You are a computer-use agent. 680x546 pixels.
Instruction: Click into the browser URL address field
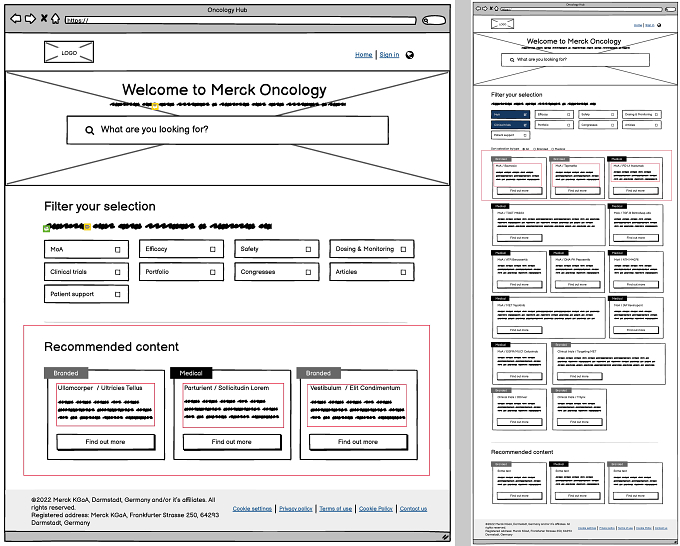click(240, 20)
